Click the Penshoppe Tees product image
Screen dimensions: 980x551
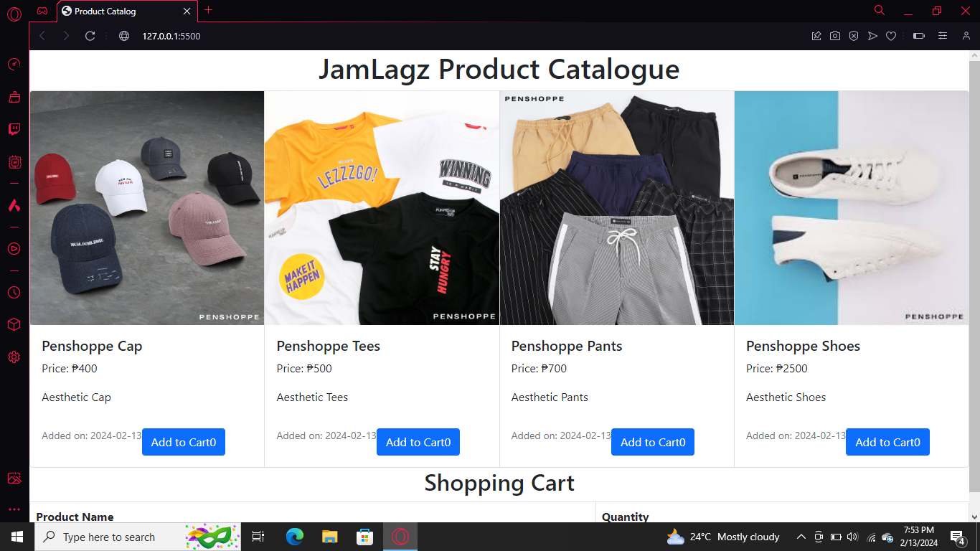click(382, 208)
